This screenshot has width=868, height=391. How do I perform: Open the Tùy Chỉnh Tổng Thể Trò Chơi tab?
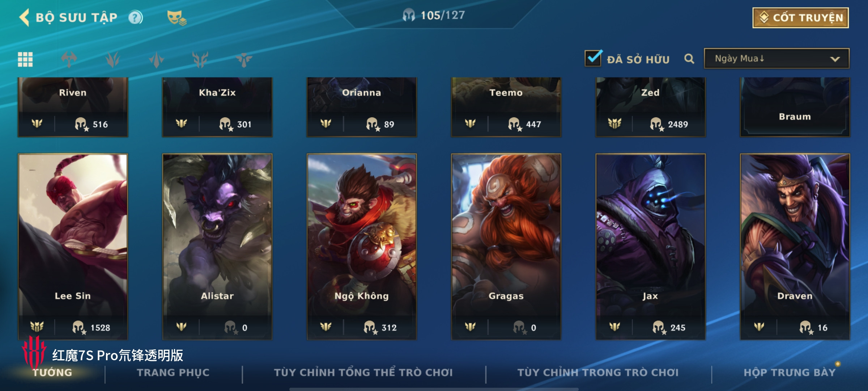[363, 373]
